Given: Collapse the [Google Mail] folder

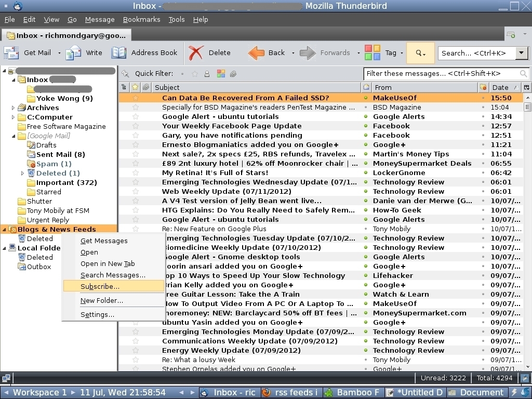Looking at the screenshot, I should point(13,136).
